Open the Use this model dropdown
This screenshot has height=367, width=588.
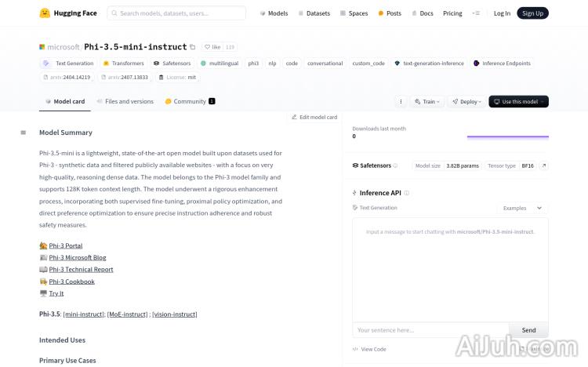point(518,101)
